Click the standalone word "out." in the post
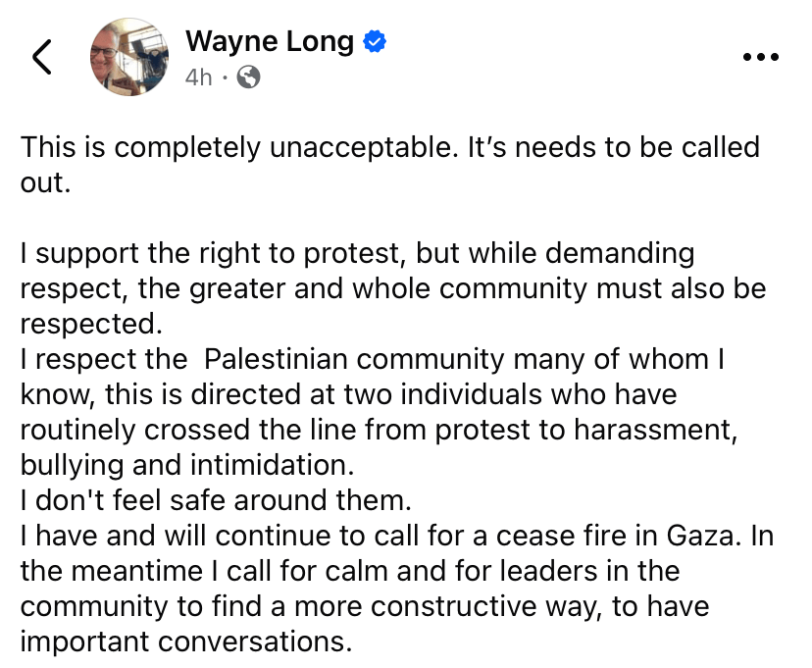The height and width of the screenshot is (668, 812). pyautogui.click(x=46, y=183)
